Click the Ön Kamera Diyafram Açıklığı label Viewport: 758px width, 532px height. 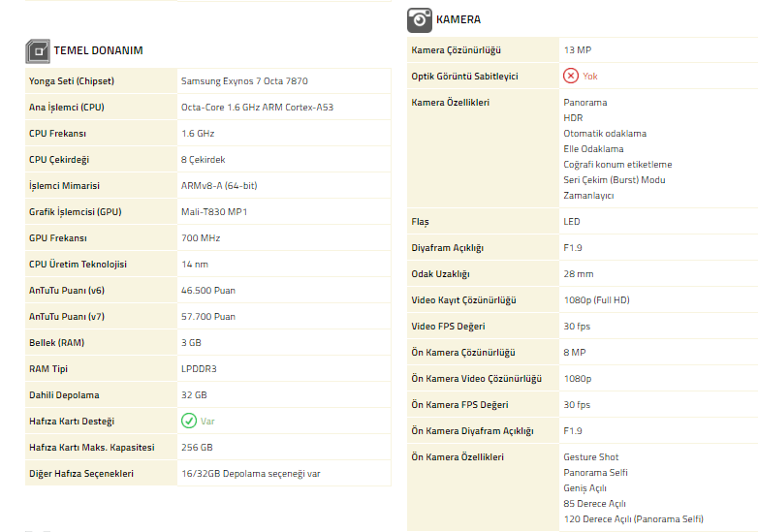(x=472, y=430)
